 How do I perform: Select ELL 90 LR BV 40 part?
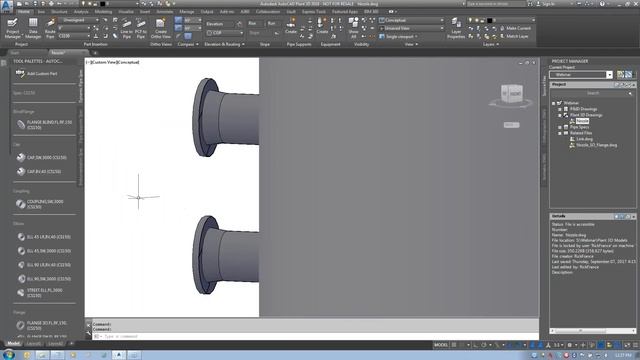(x=44, y=264)
